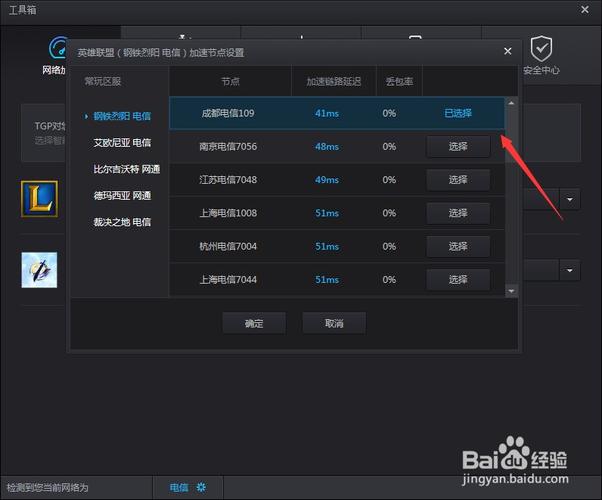The height and width of the screenshot is (500, 602).
Task: Close the 加速节点设置 dialog
Action: tap(508, 51)
